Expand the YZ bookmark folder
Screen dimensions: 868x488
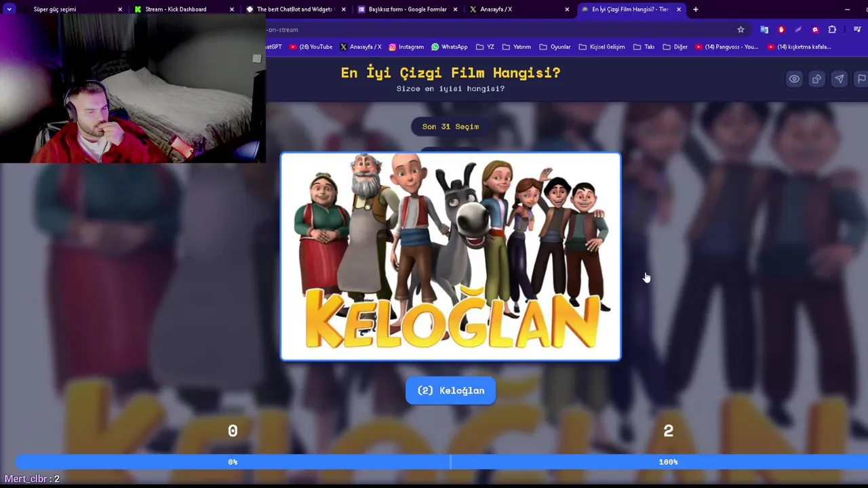[x=485, y=47]
